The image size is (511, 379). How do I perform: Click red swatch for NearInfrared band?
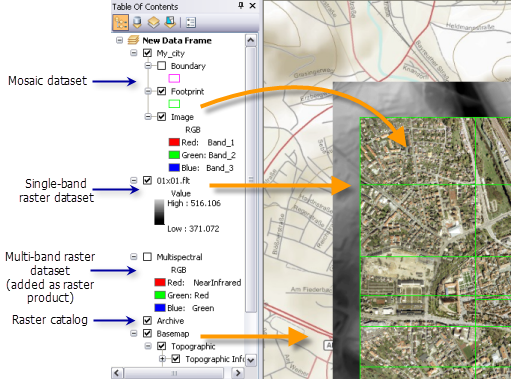click(x=160, y=282)
